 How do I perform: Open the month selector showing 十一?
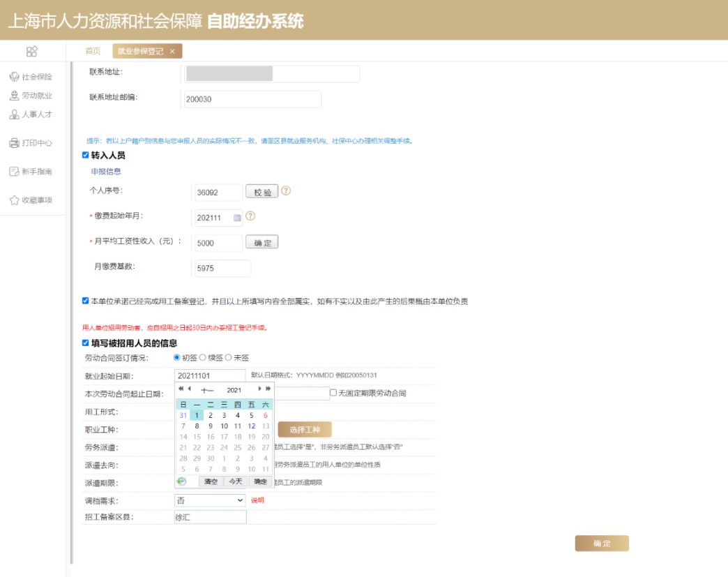click(x=207, y=390)
